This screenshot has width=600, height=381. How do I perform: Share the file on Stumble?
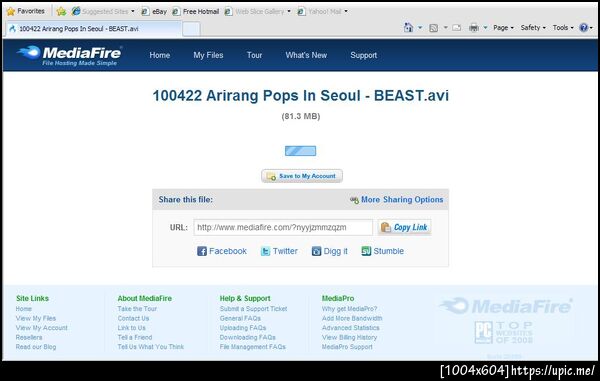(x=383, y=251)
